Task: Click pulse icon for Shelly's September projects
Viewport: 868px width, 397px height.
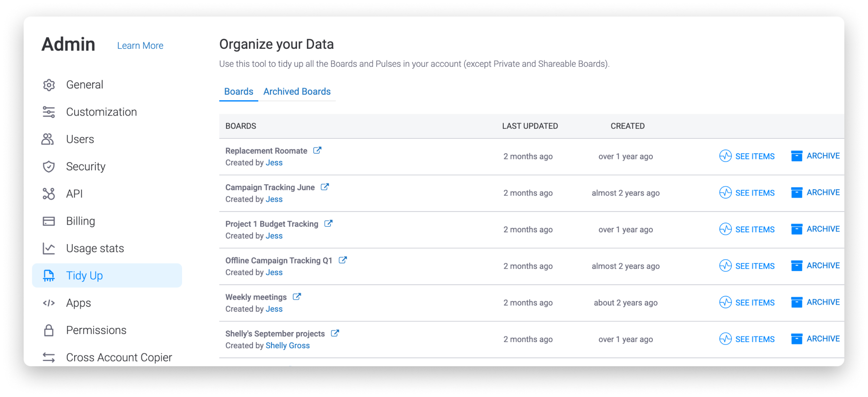Action: click(x=726, y=339)
